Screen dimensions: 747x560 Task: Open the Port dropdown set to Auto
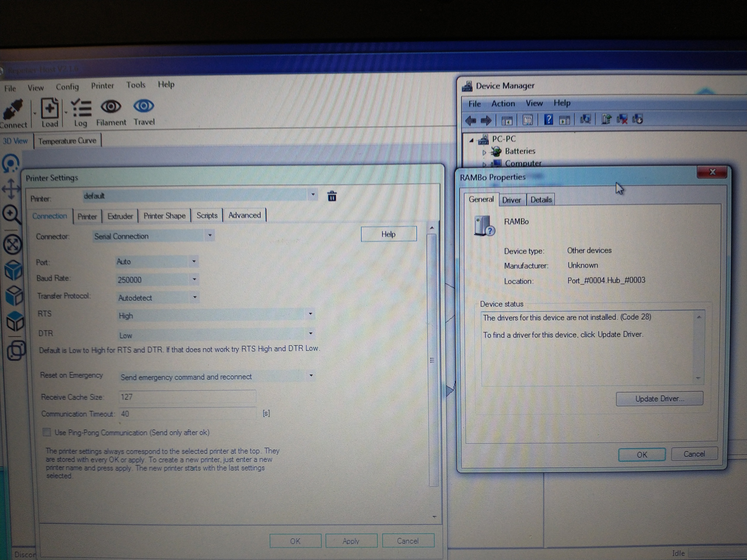point(157,261)
